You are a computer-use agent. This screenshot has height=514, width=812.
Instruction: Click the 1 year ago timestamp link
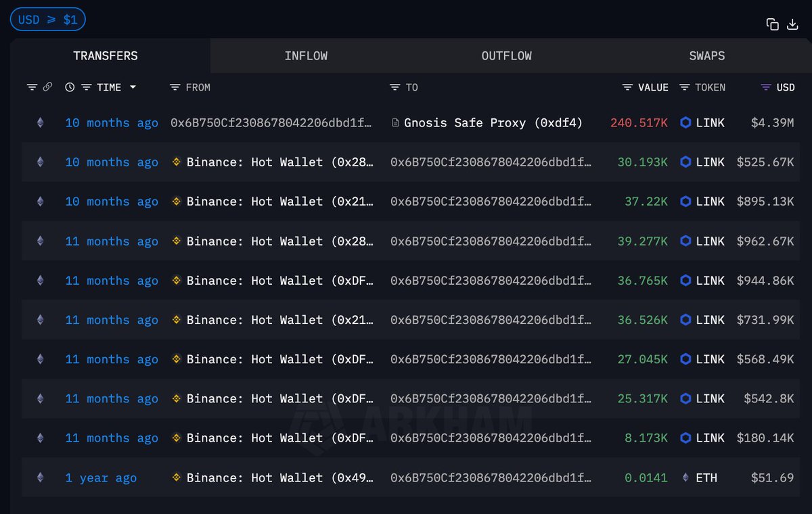(101, 477)
